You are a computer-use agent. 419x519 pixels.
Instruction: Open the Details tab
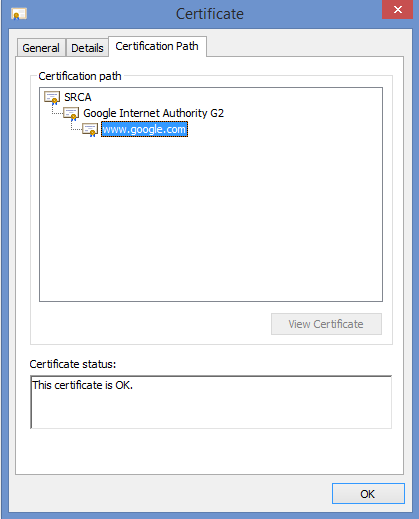87,48
